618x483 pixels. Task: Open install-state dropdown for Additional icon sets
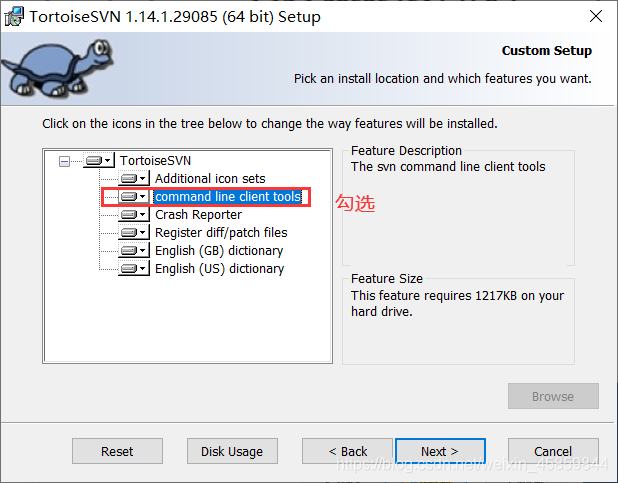click(x=134, y=179)
